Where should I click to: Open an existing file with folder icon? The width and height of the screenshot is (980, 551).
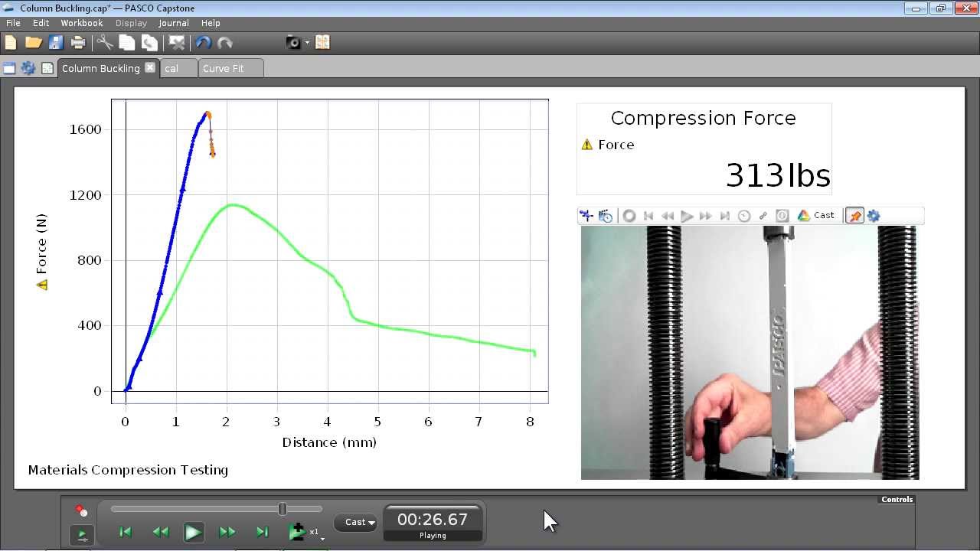tap(33, 43)
